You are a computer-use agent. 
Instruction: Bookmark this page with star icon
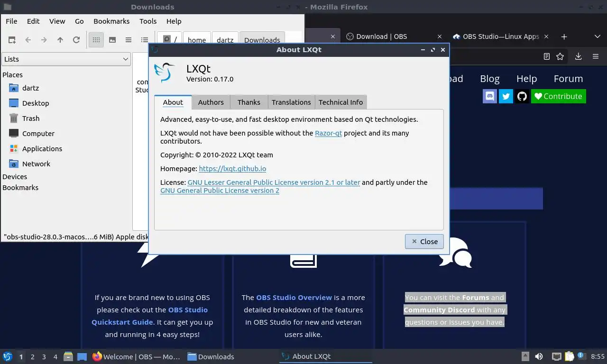click(x=560, y=56)
